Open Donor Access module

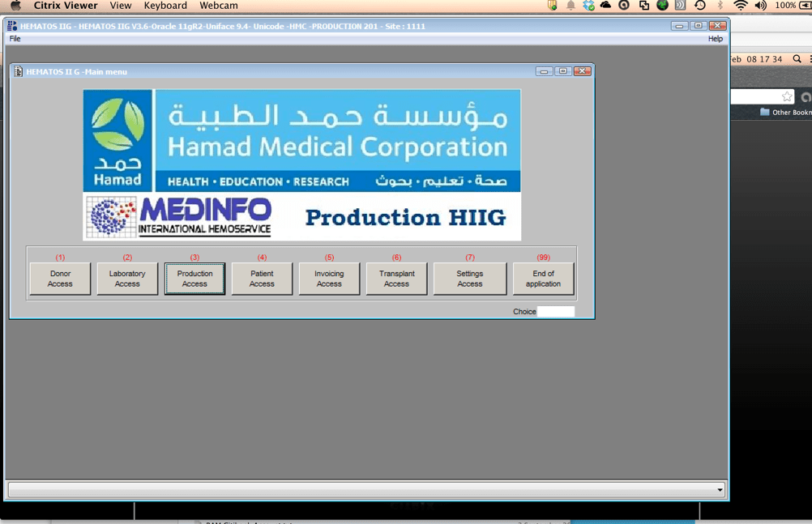click(x=60, y=279)
